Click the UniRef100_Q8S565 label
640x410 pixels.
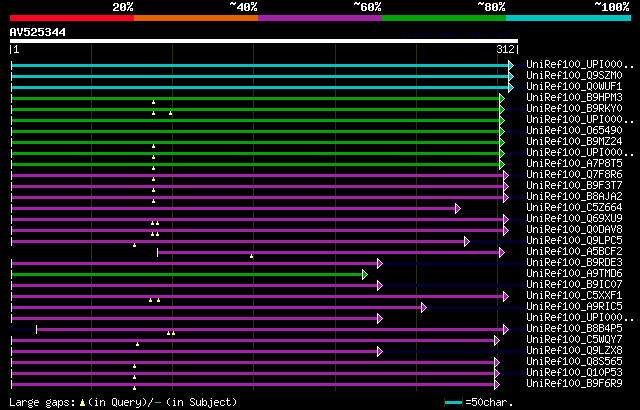(574, 362)
